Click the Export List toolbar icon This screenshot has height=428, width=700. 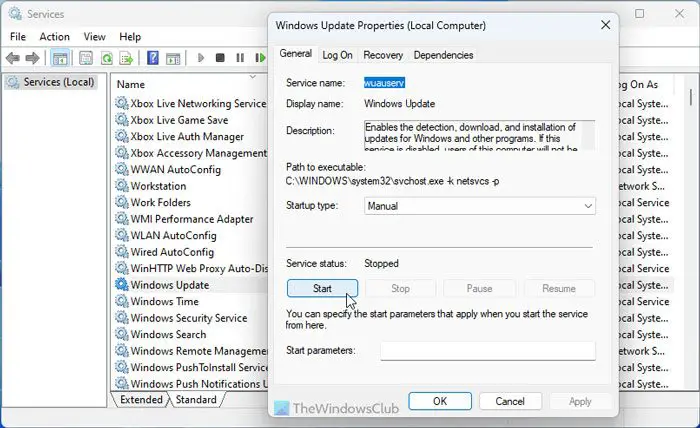point(127,58)
